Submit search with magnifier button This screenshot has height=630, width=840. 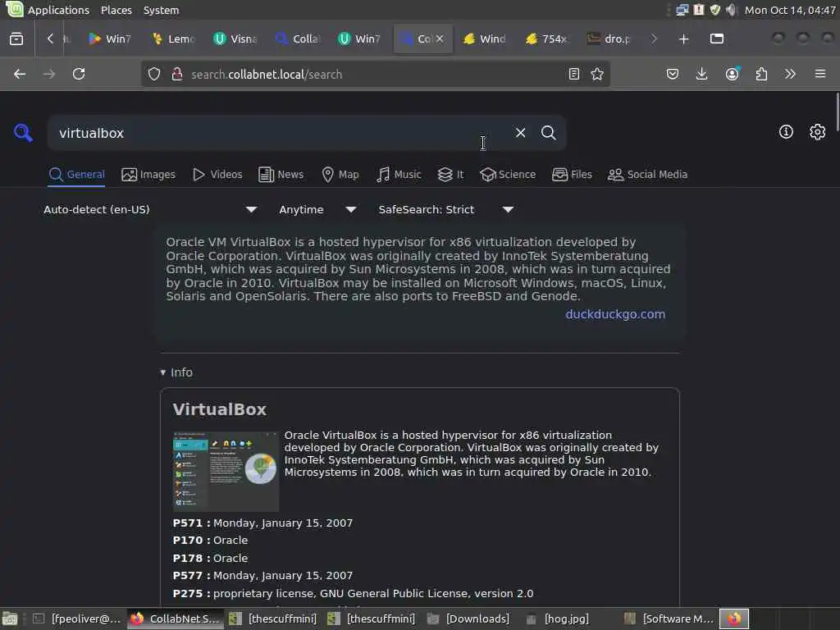pyautogui.click(x=548, y=133)
